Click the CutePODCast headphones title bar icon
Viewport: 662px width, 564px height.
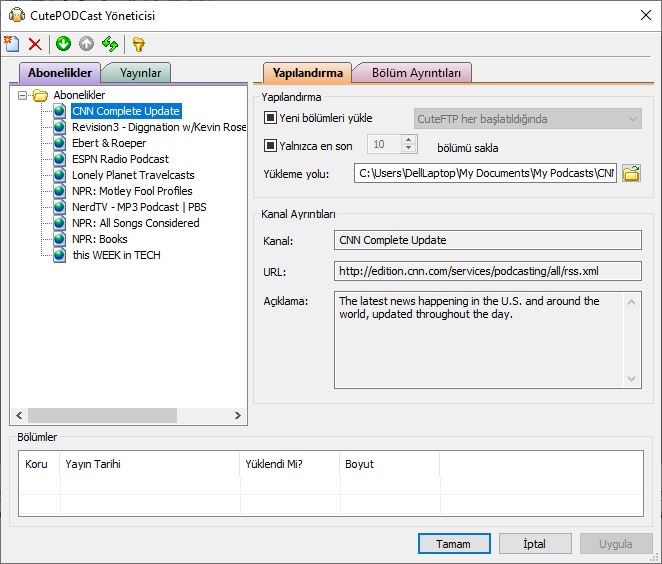[x=17, y=15]
